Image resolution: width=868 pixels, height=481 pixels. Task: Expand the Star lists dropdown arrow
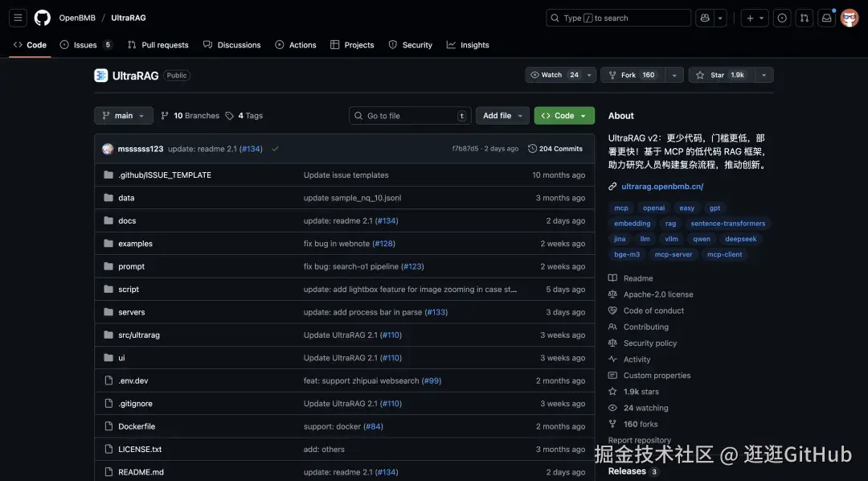764,75
